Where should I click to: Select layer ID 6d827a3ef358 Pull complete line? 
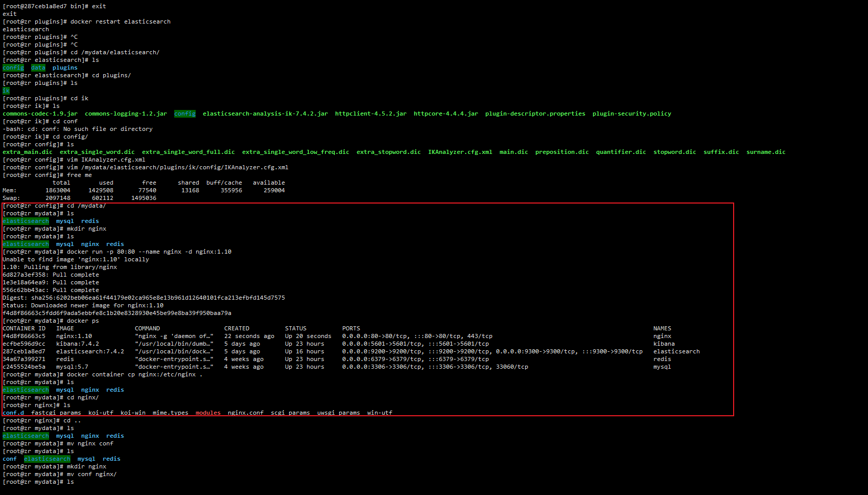coord(51,275)
